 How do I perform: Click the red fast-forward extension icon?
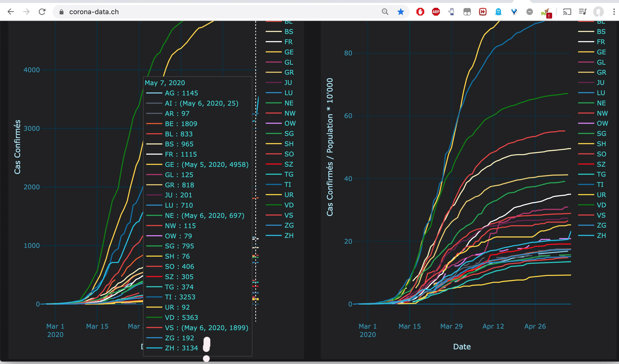click(x=483, y=11)
